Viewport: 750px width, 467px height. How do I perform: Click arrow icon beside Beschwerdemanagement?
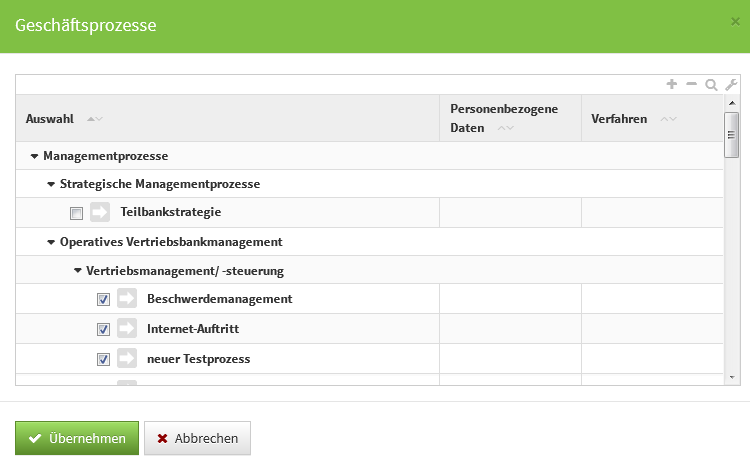[127, 299]
